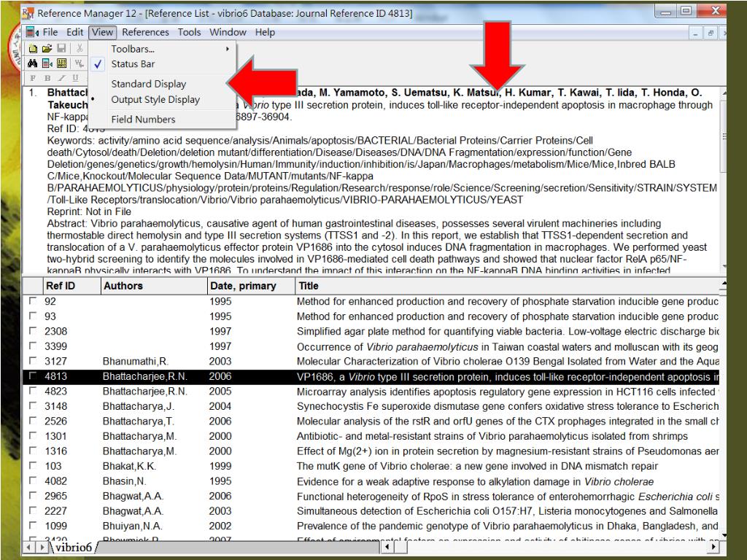Click the reference list vertical scroll-down arrow

[724, 536]
